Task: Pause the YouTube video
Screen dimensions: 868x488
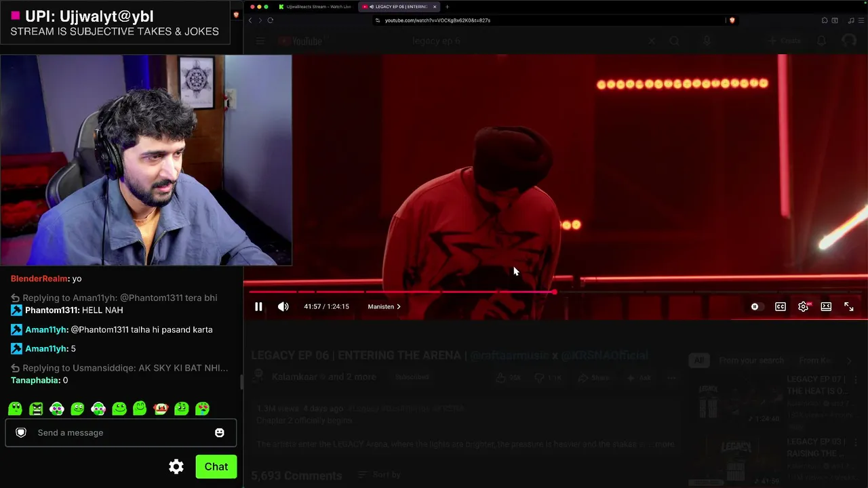Action: 258,306
